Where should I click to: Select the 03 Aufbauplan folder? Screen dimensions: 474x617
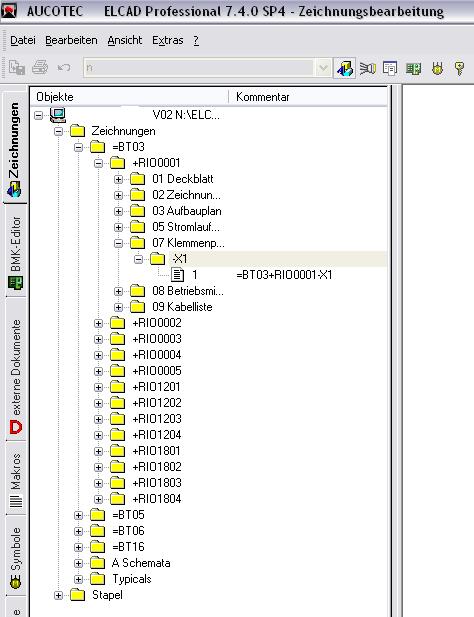[x=186, y=211]
